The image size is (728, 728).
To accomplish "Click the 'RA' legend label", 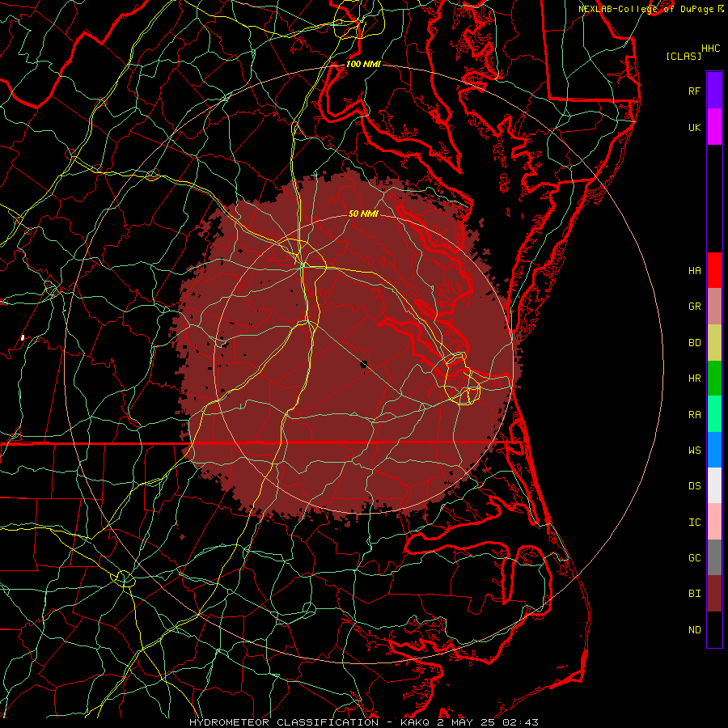I will click(694, 415).
